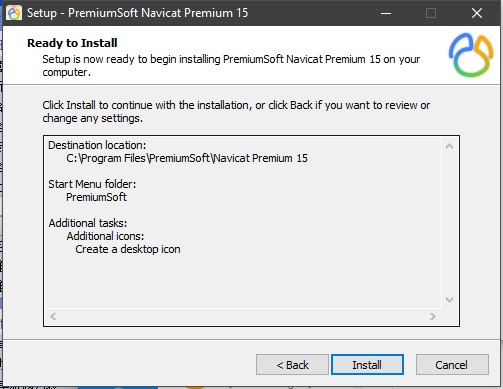Abort setup using the Cancel button
Viewport: 503px width, 389px height.
[x=452, y=365]
